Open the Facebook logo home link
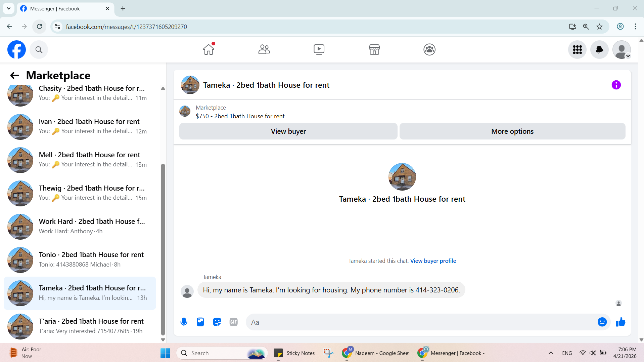 tap(16, 50)
